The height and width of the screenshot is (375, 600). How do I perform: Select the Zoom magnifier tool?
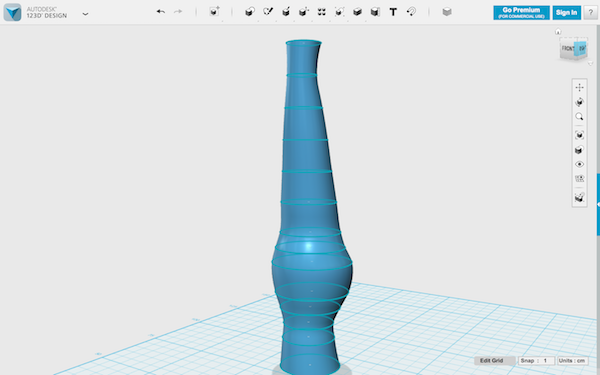(579, 117)
